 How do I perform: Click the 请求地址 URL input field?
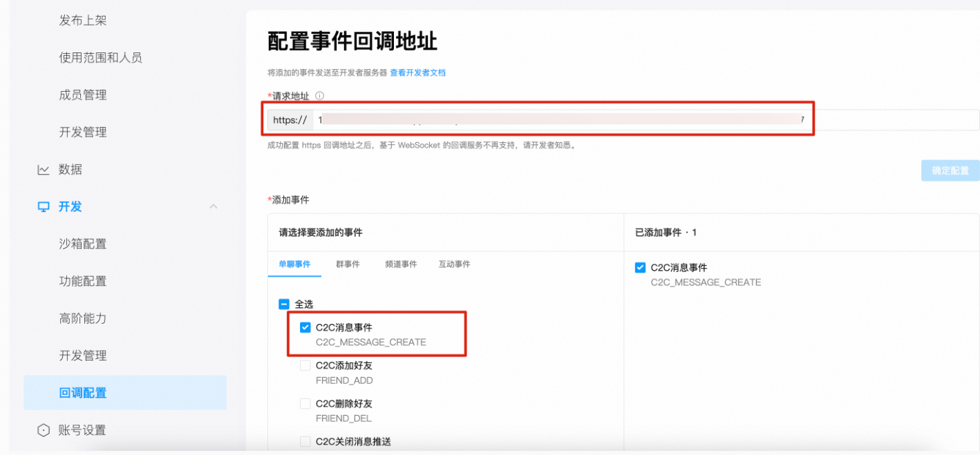[x=646, y=119]
